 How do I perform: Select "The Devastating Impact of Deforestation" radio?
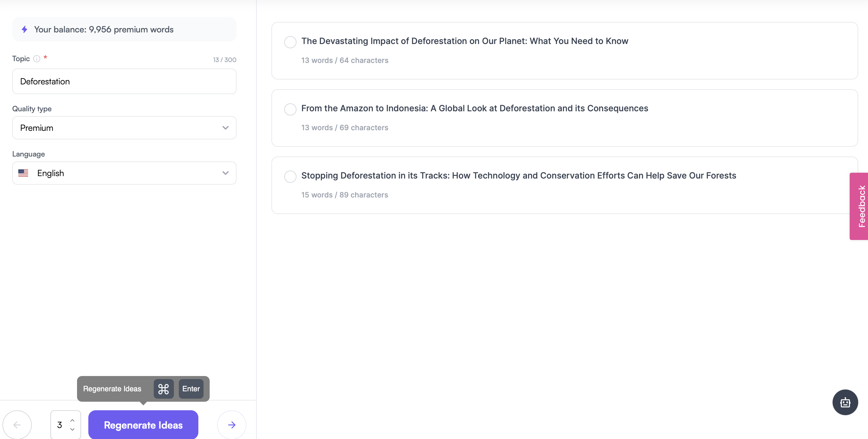290,42
